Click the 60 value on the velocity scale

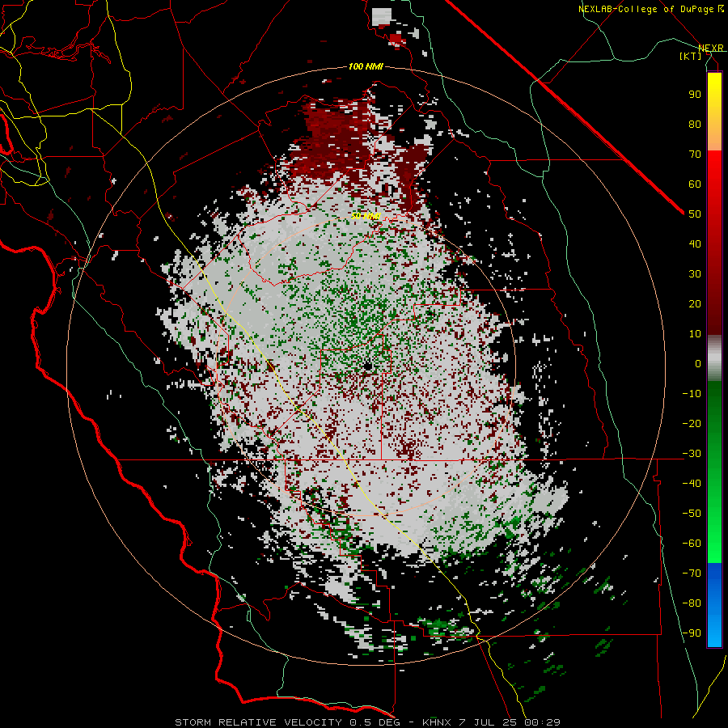(x=695, y=184)
